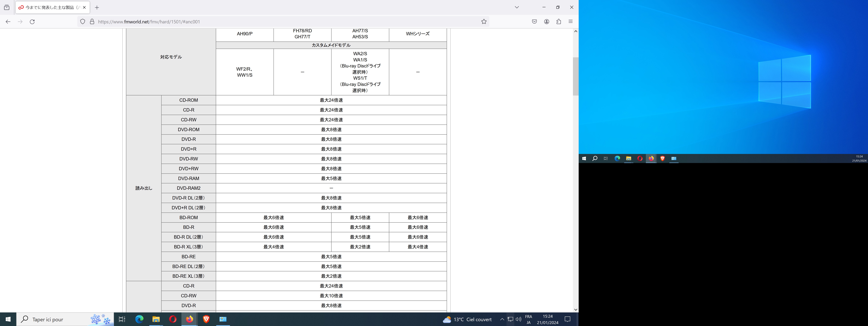868x326 pixels.
Task: Click the 'DVD-RAM2' row label
Action: (x=189, y=188)
